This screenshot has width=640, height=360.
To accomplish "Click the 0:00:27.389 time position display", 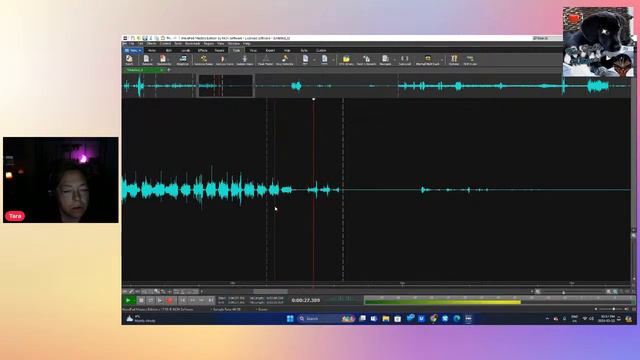I will (x=306, y=300).
